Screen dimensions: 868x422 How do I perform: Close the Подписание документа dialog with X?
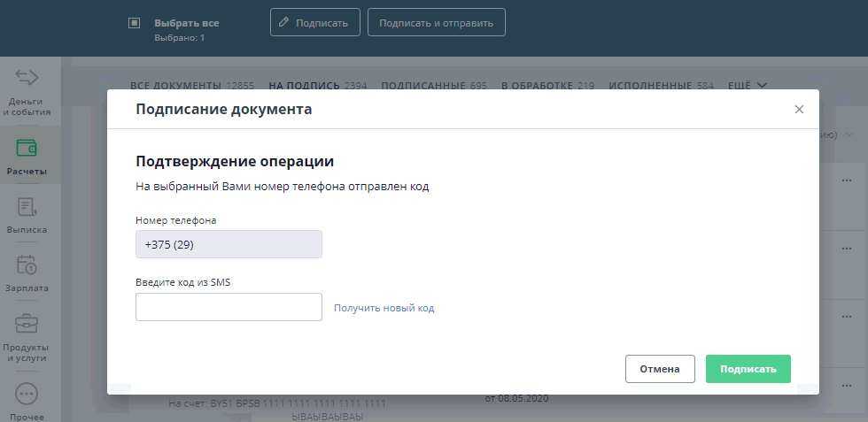point(799,110)
